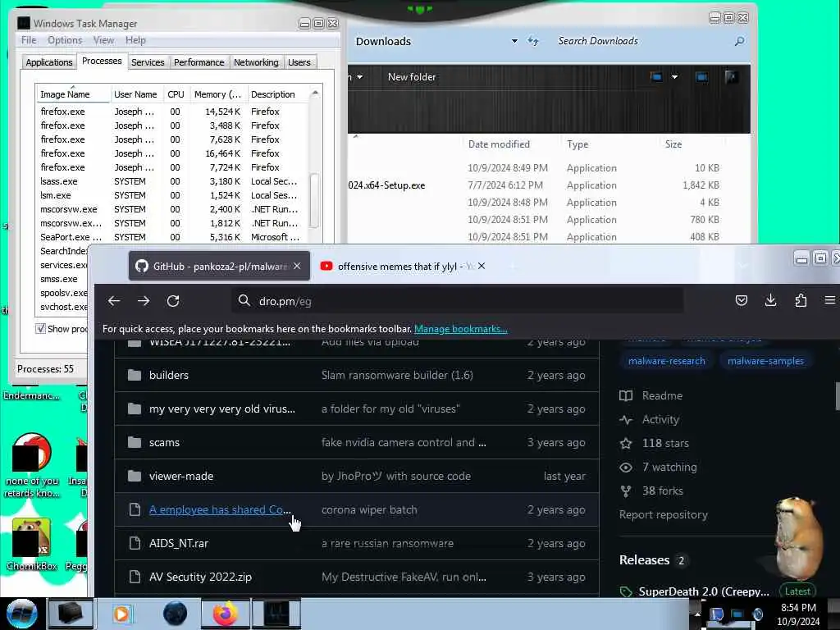
Task: Open Firefox Pocket save icon
Action: click(x=742, y=300)
